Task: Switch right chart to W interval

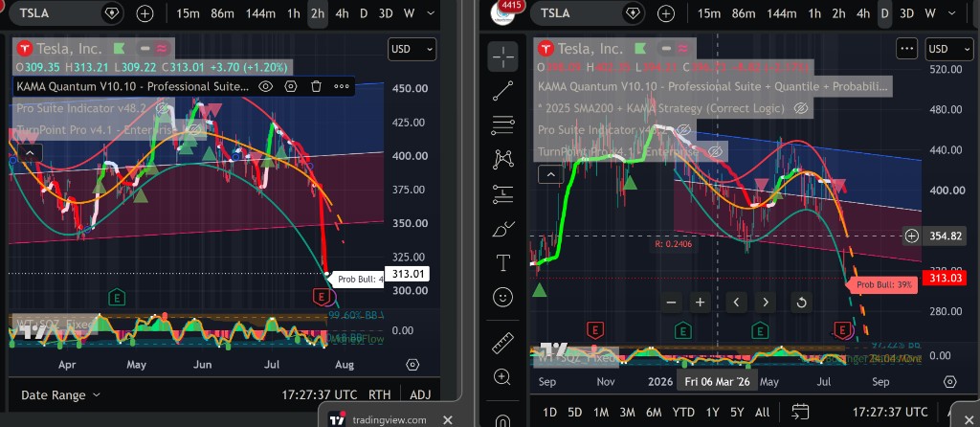Action: coord(930,13)
